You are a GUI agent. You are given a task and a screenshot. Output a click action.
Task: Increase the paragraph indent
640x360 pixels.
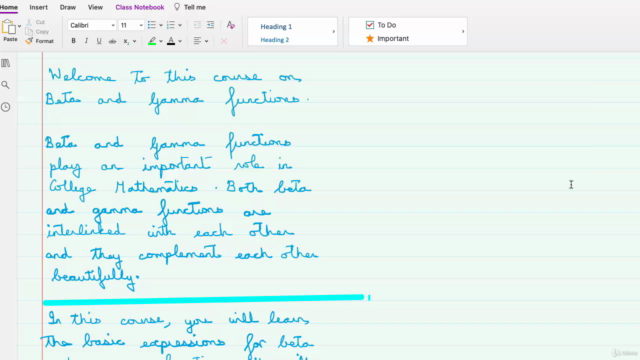[210, 25]
